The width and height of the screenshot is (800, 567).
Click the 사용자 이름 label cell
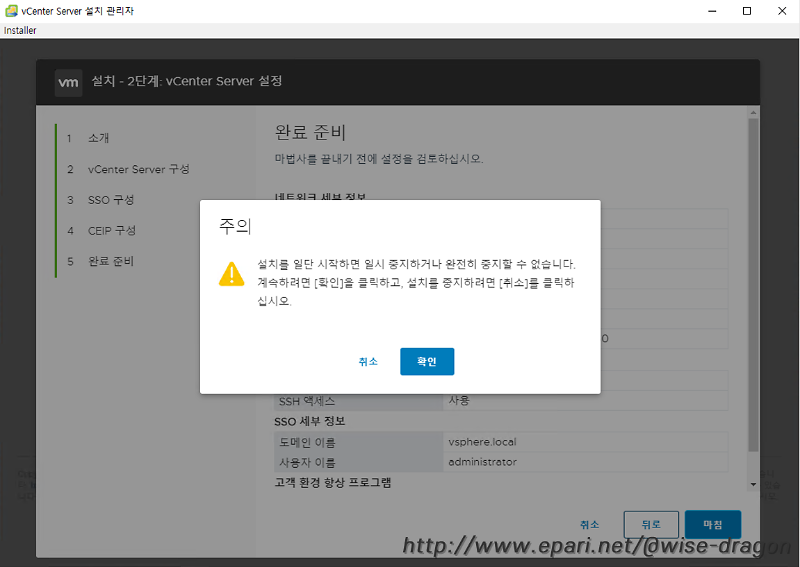coord(358,462)
